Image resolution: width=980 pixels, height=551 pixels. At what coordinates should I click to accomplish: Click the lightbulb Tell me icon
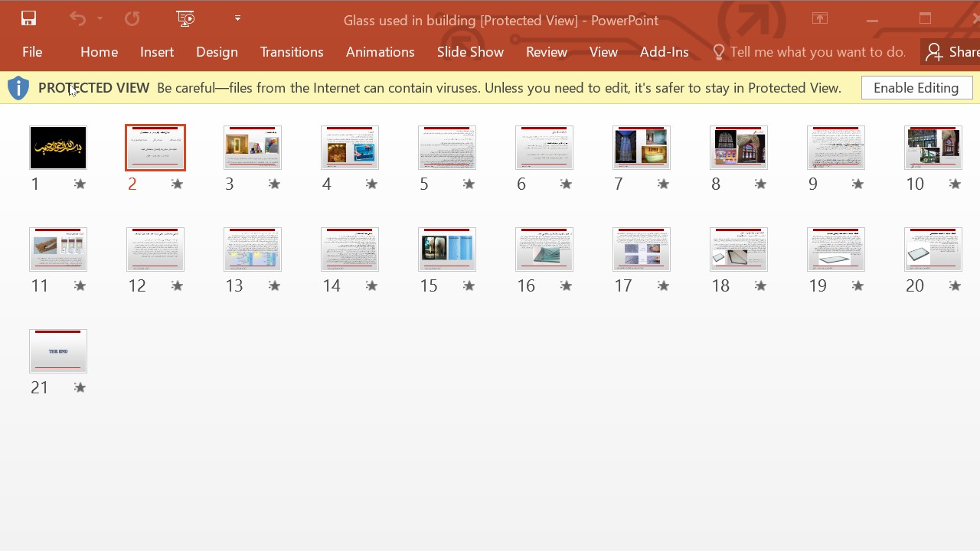coord(718,52)
